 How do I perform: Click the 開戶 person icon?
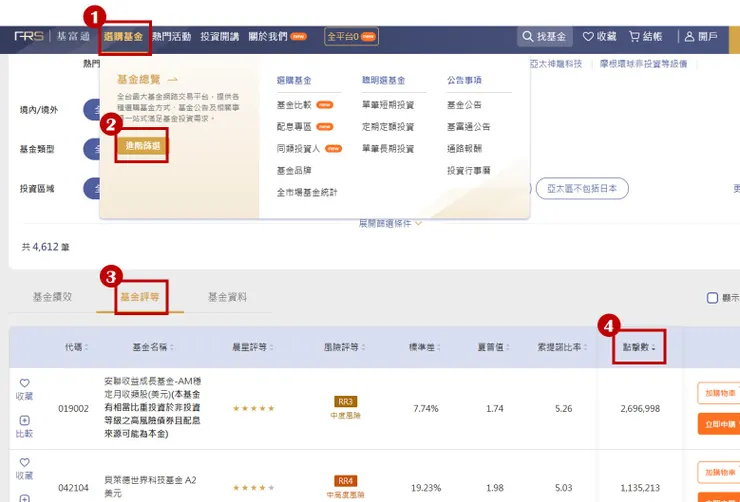click(690, 36)
